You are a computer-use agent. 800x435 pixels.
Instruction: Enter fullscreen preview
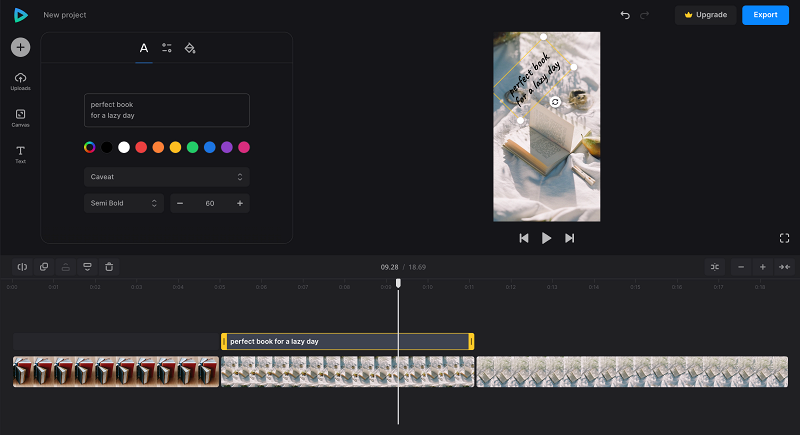[784, 238]
